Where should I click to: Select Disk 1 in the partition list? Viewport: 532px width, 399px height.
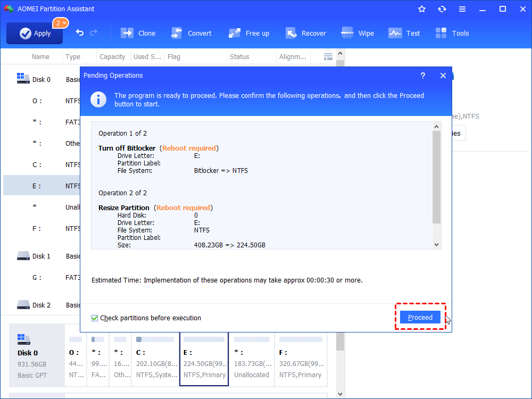point(41,256)
